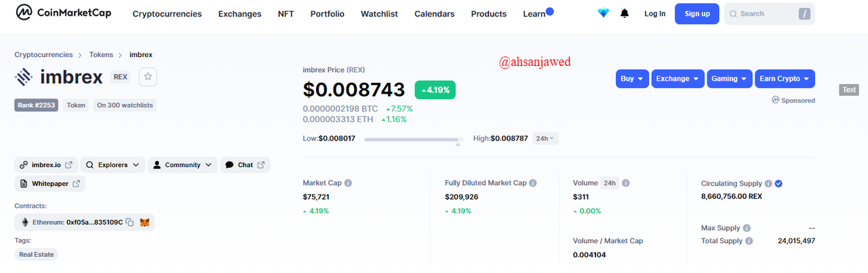Open the Buy dropdown button
This screenshot has height=273, width=868.
[x=633, y=79]
